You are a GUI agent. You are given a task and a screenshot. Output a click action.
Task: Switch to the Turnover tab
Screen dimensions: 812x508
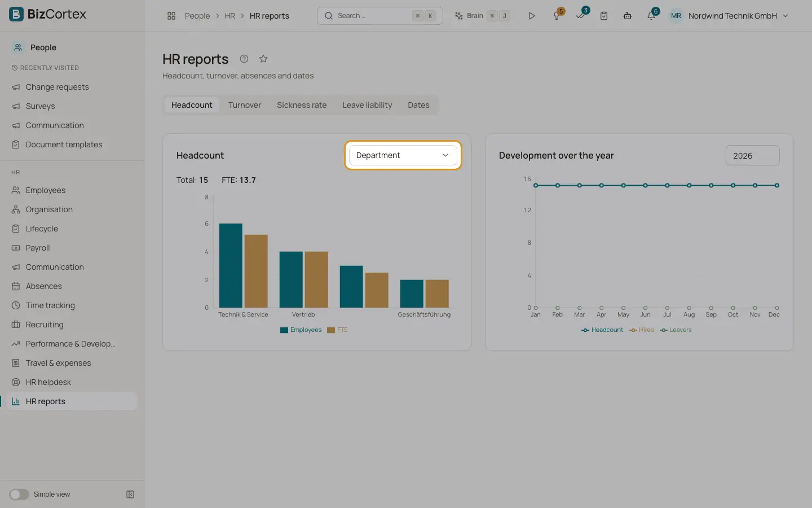[x=245, y=105]
